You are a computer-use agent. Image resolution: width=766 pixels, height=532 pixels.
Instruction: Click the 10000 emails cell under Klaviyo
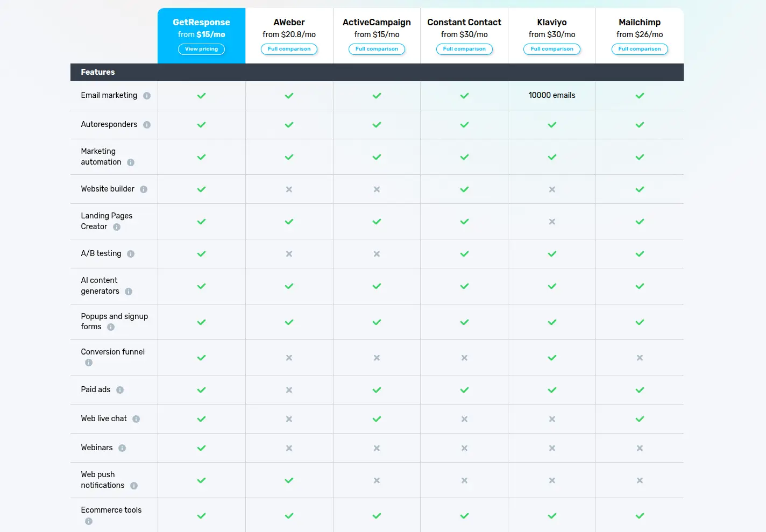click(x=552, y=95)
